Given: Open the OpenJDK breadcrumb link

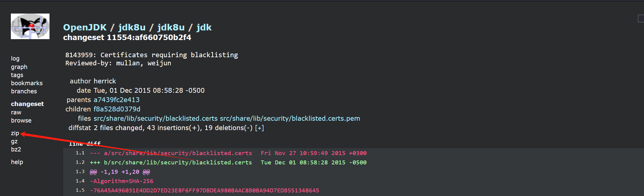Looking at the screenshot, I should pos(85,27).
